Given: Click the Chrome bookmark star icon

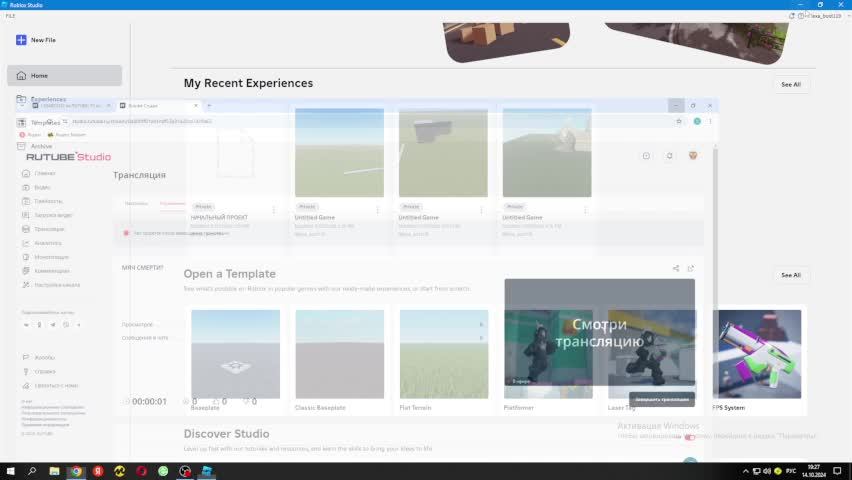Looking at the screenshot, I should coord(679,121).
